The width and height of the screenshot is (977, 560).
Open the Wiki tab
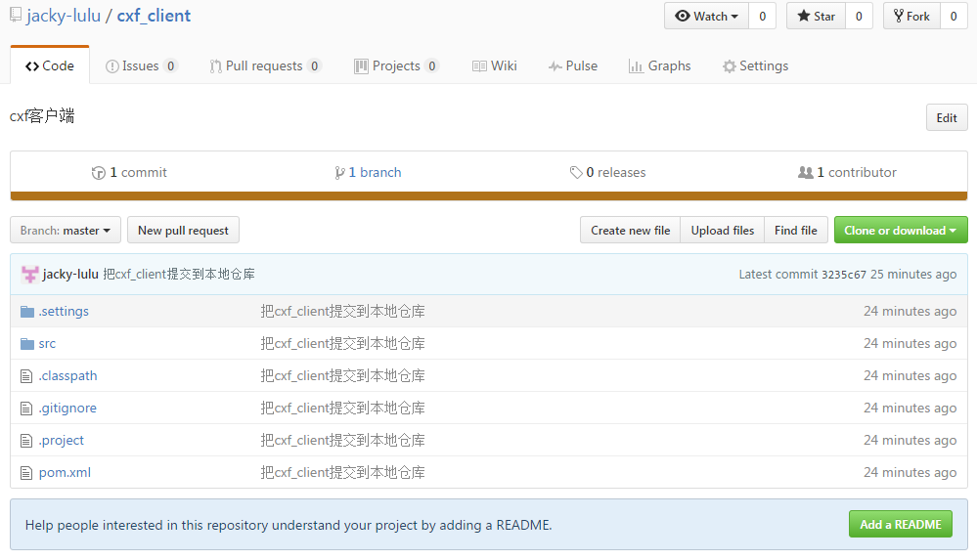pos(495,66)
